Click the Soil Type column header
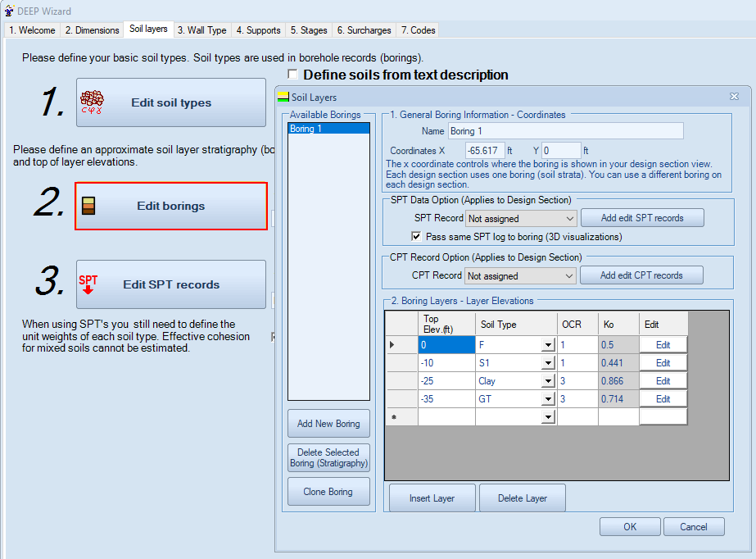Screen dimensions: 756x559 point(516,324)
